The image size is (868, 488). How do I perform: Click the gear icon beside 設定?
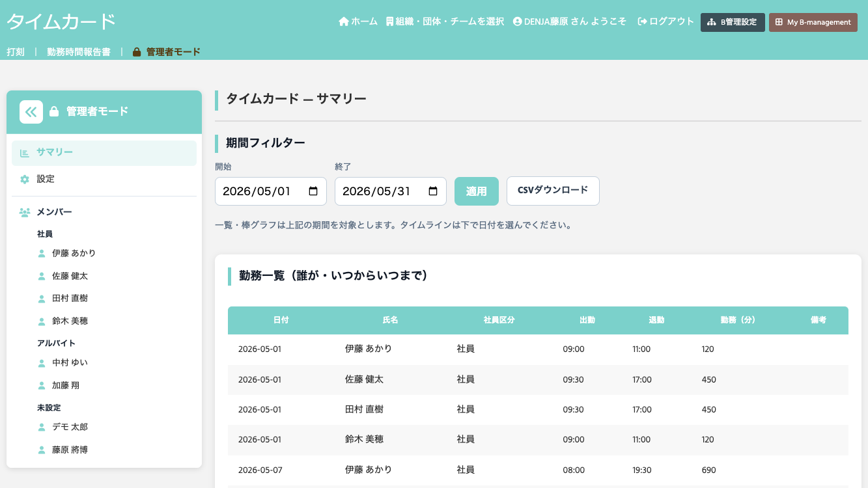(25, 179)
